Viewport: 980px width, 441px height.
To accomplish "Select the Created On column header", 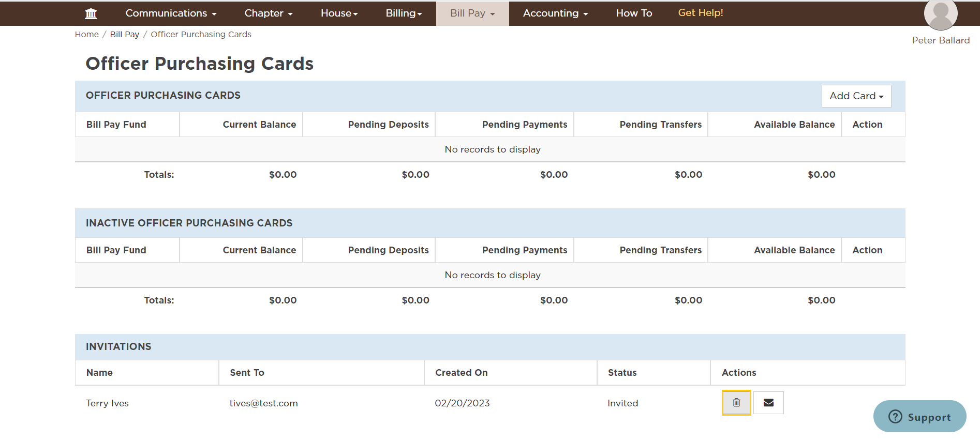I will tap(461, 373).
